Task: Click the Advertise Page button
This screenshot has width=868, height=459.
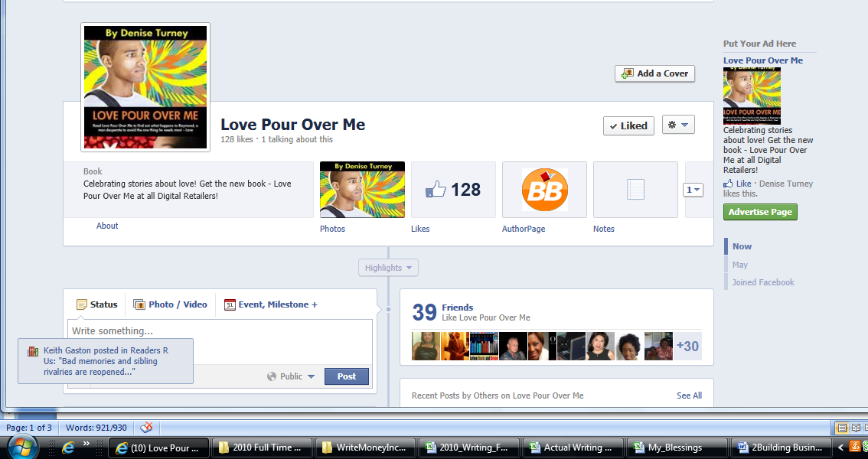Action: coord(760,212)
